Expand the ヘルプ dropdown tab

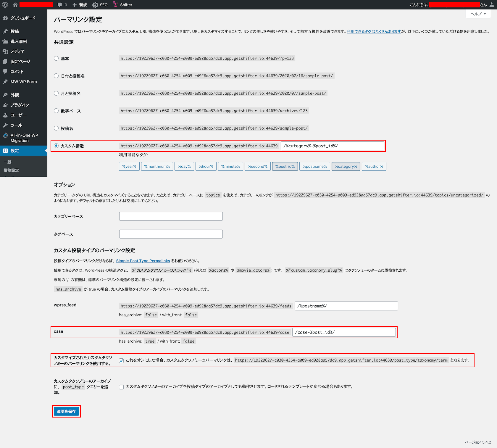coord(478,14)
